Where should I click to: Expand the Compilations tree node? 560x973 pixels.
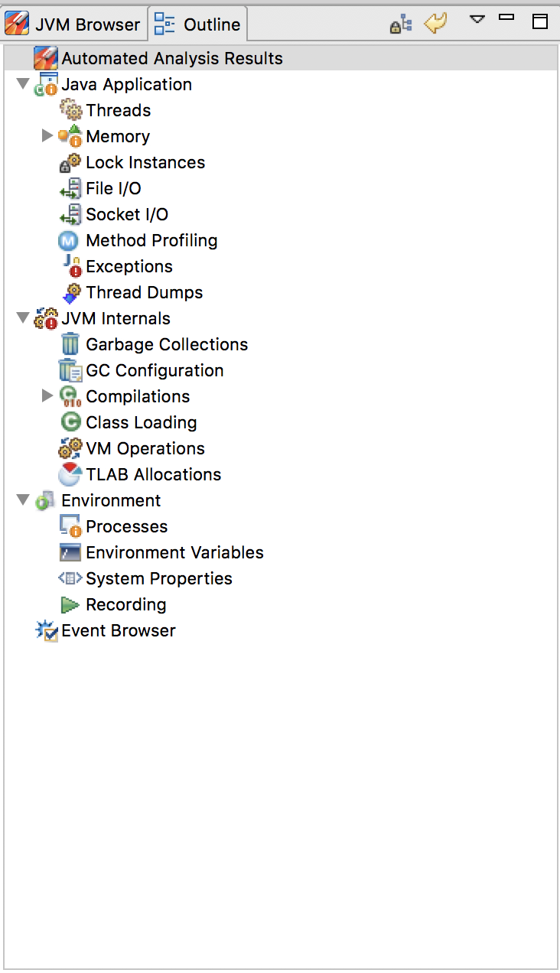tap(47, 396)
